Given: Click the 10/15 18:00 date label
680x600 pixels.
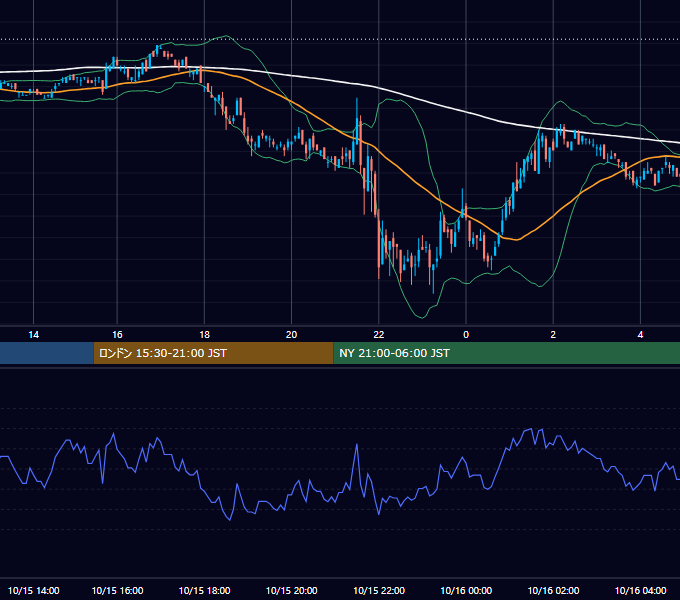Looking at the screenshot, I should pyautogui.click(x=204, y=590).
